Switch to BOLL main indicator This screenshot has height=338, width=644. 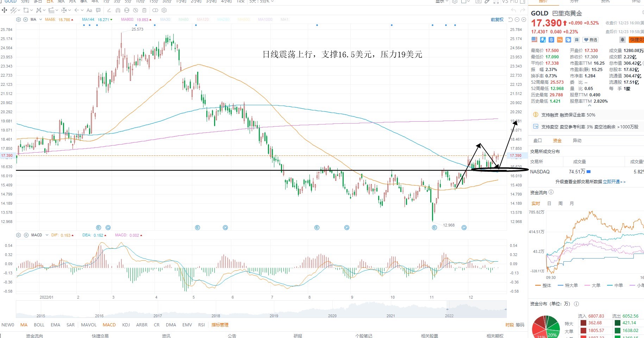(39, 325)
